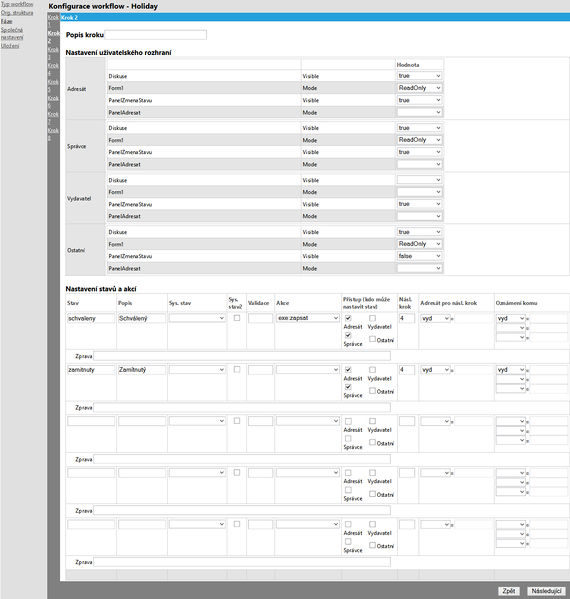
Task: Check Vydavatel access in schvaleny row
Action: click(x=372, y=318)
